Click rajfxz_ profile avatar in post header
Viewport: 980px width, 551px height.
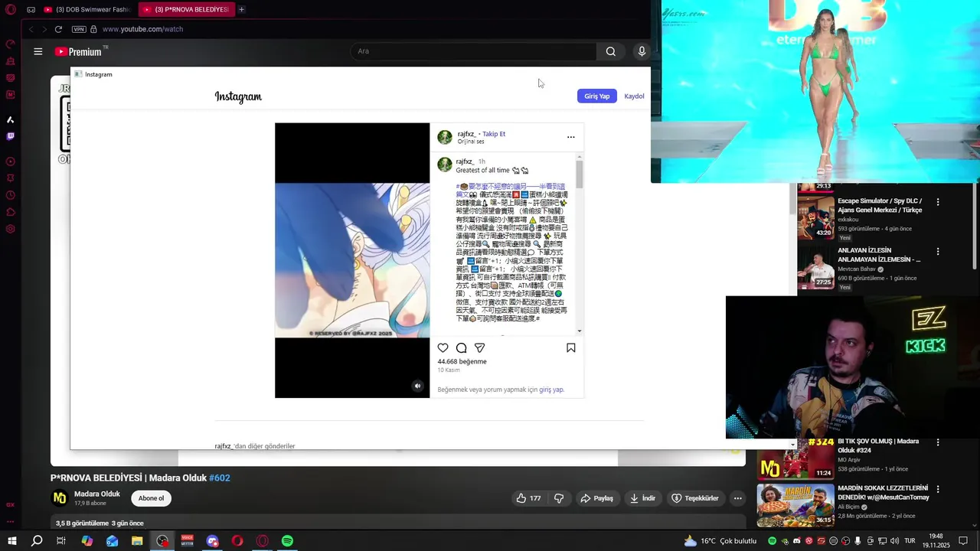(x=445, y=137)
